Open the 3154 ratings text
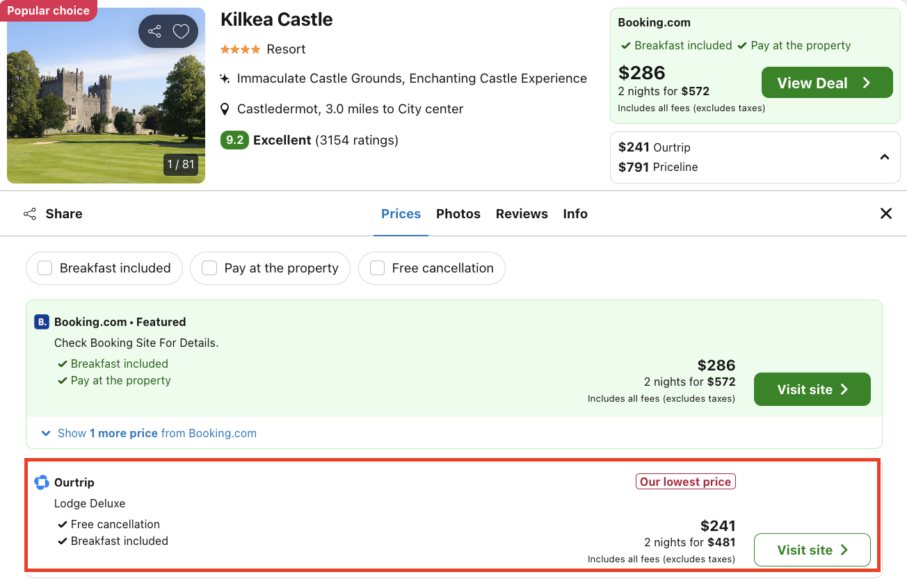 coord(357,140)
